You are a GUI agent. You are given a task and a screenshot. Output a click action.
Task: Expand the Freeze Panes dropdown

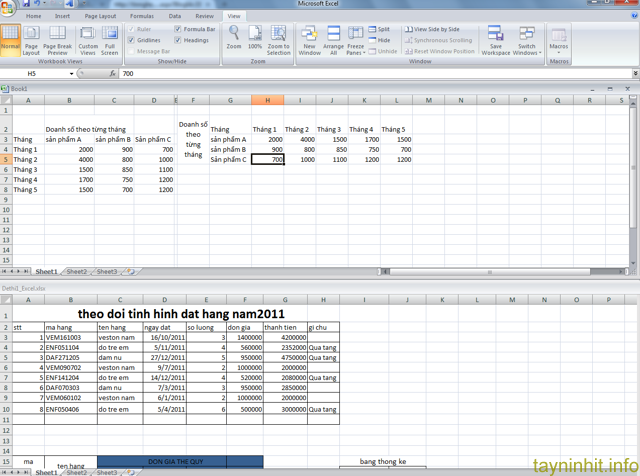click(356, 45)
